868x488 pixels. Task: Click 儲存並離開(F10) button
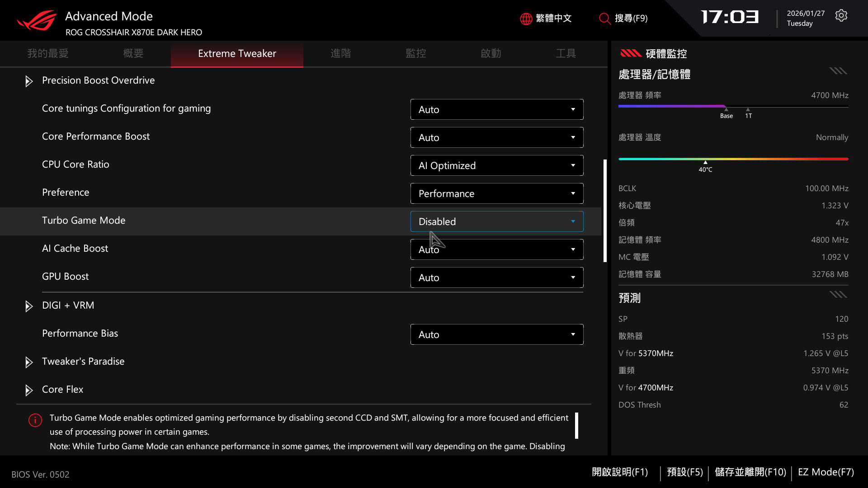point(750,472)
